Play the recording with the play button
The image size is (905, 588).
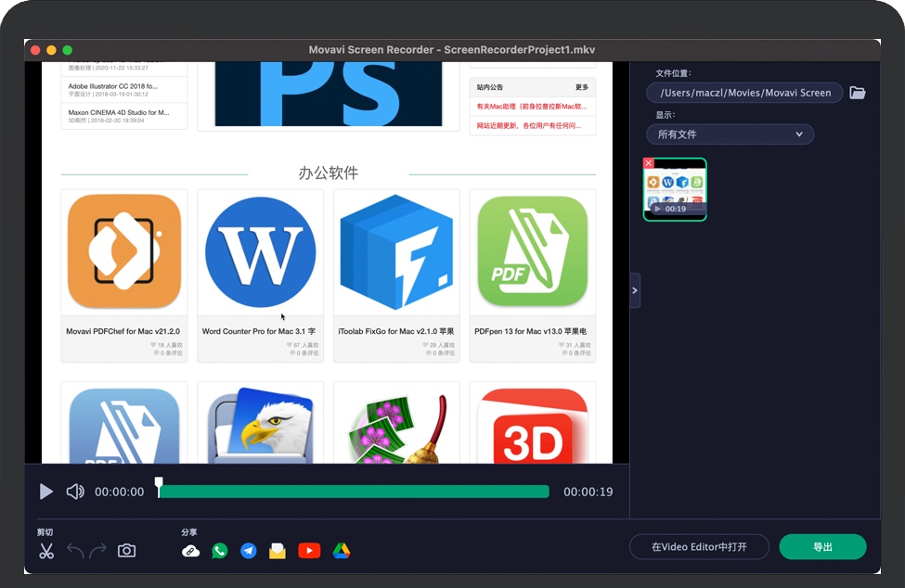(x=45, y=492)
